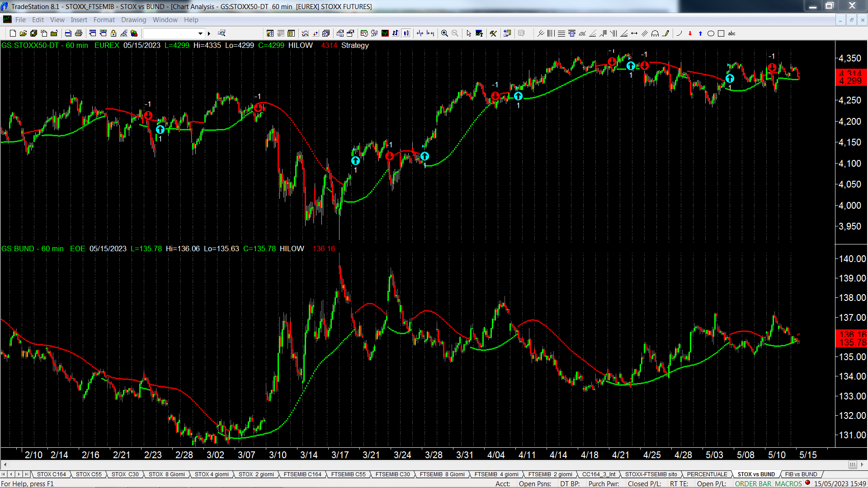Screen dimensions: 868x488
Task: Switch to the STOX C55 tab
Action: pos(89,474)
